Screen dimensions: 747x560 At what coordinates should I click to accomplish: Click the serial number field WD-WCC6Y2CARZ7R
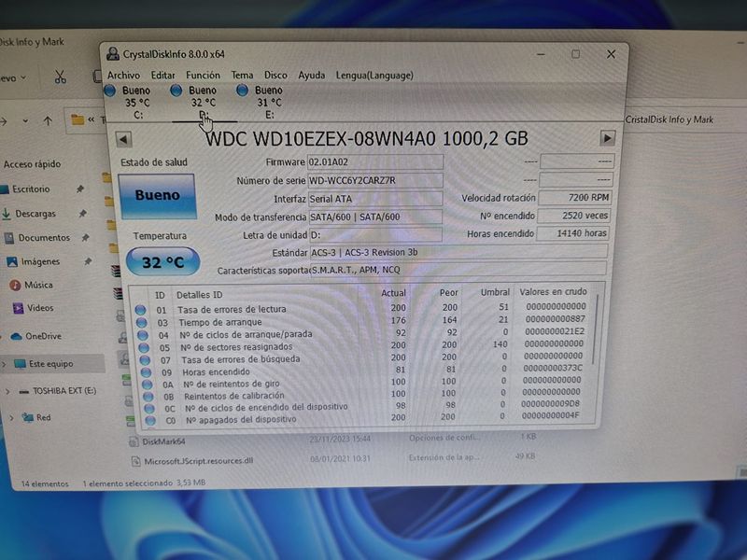[375, 180]
